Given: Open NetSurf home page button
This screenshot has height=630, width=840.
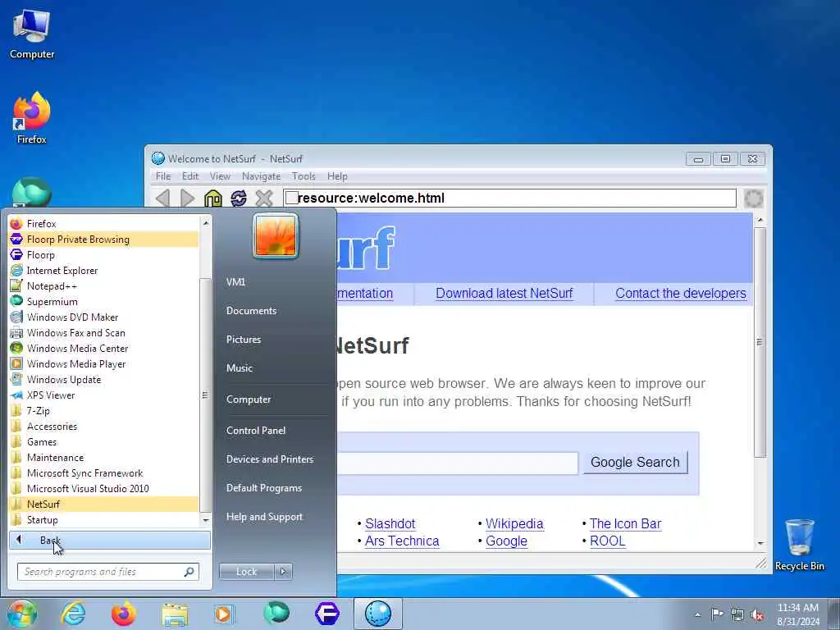Looking at the screenshot, I should click(212, 199).
